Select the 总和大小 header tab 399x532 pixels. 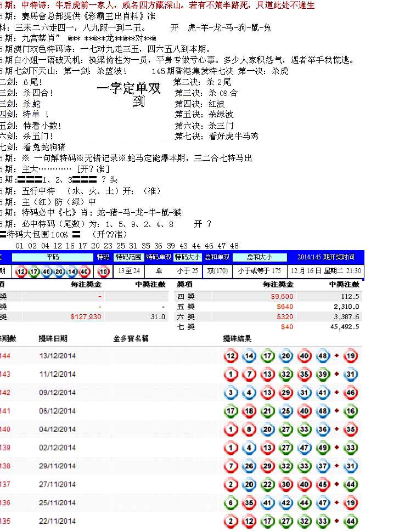[x=260, y=257]
